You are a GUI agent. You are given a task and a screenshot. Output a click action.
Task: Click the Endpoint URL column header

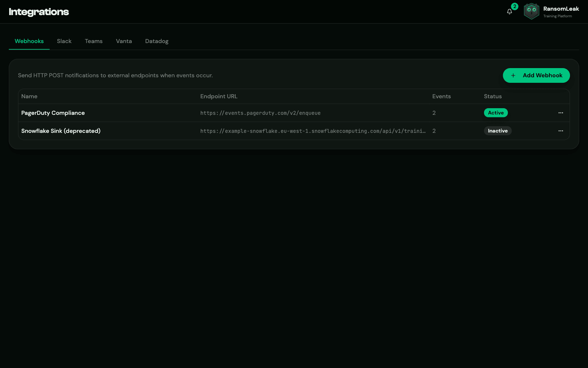coord(219,96)
